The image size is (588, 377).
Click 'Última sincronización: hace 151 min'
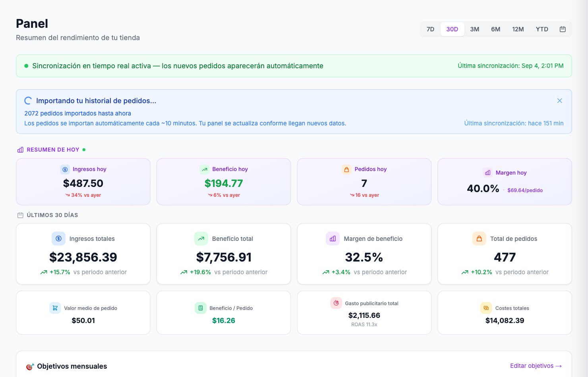coord(514,123)
